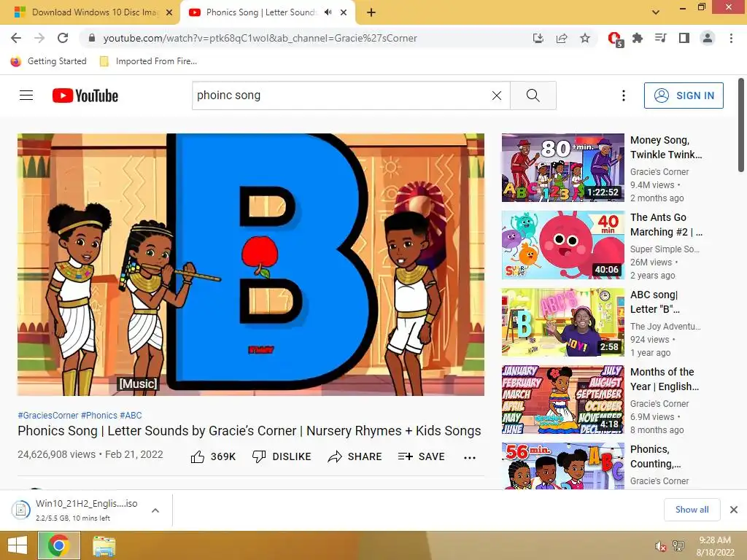The height and width of the screenshot is (560, 747).
Task: Open the Getting Started bookmark
Action: tap(49, 61)
